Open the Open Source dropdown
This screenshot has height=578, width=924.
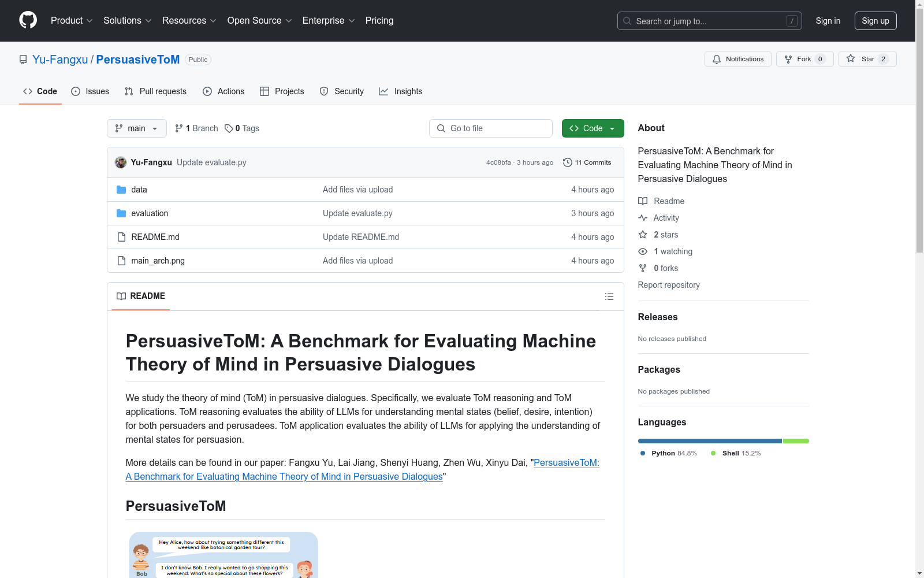pos(260,21)
